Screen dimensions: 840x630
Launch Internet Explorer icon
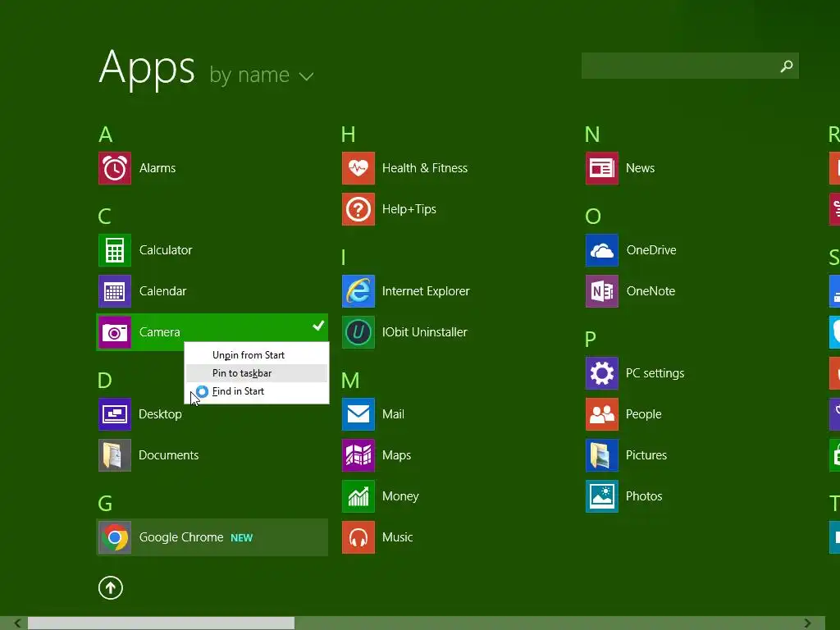click(x=358, y=291)
